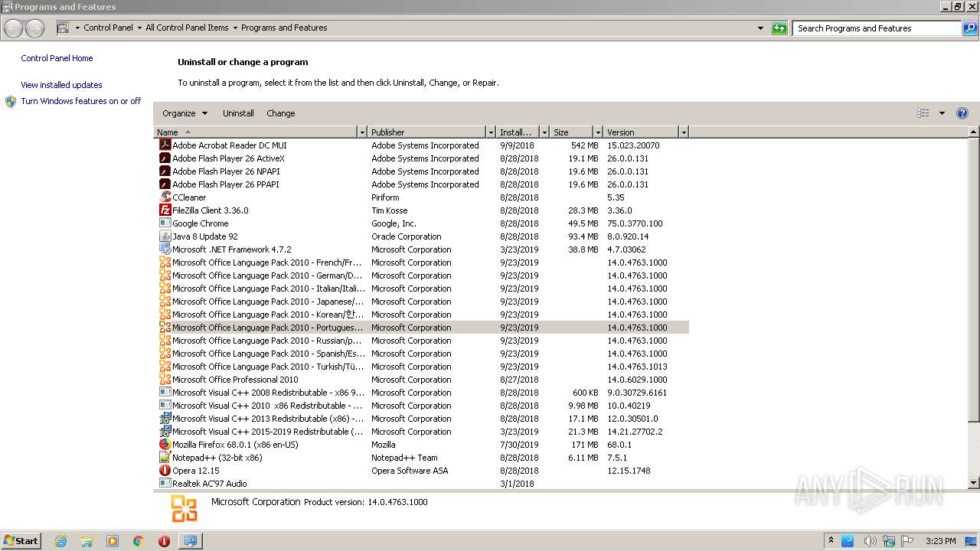
Task: Click the Microsoft Office Professional 2010 icon
Action: (x=165, y=379)
